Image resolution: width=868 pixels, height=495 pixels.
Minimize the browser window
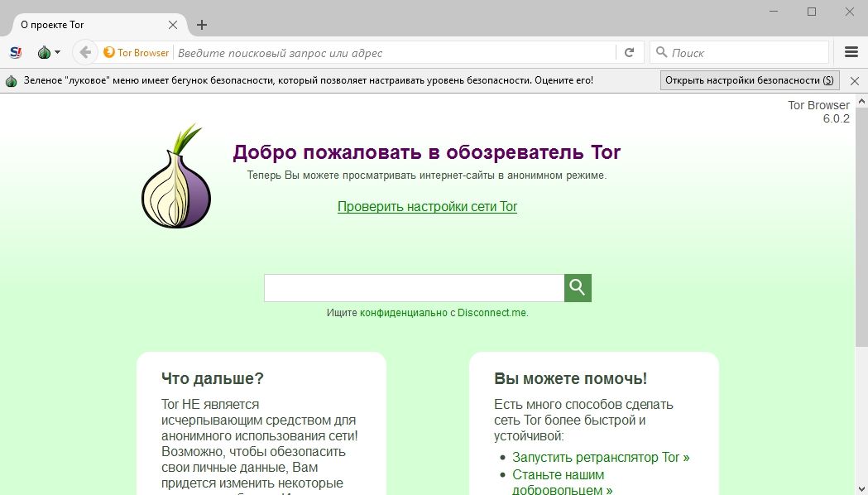774,12
